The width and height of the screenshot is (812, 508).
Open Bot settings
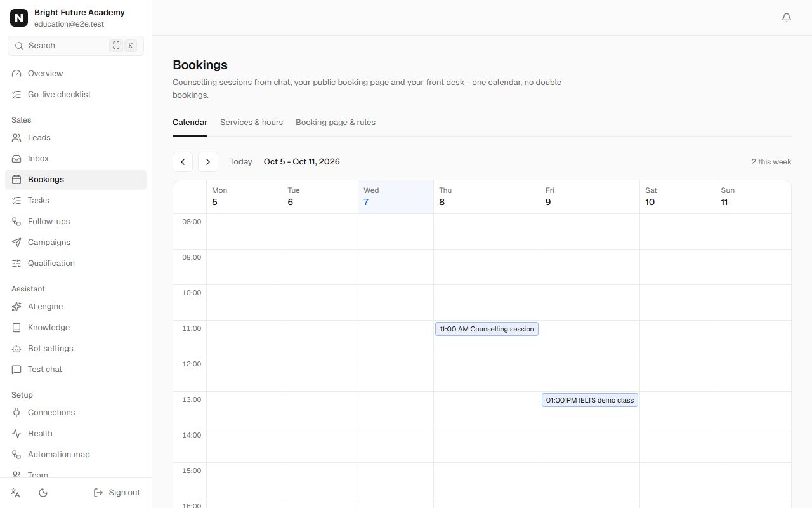(x=75, y=349)
